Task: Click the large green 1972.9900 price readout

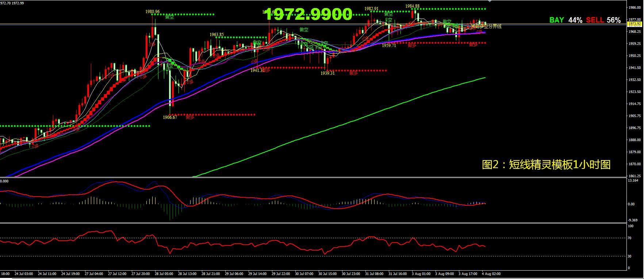Action: (308, 15)
